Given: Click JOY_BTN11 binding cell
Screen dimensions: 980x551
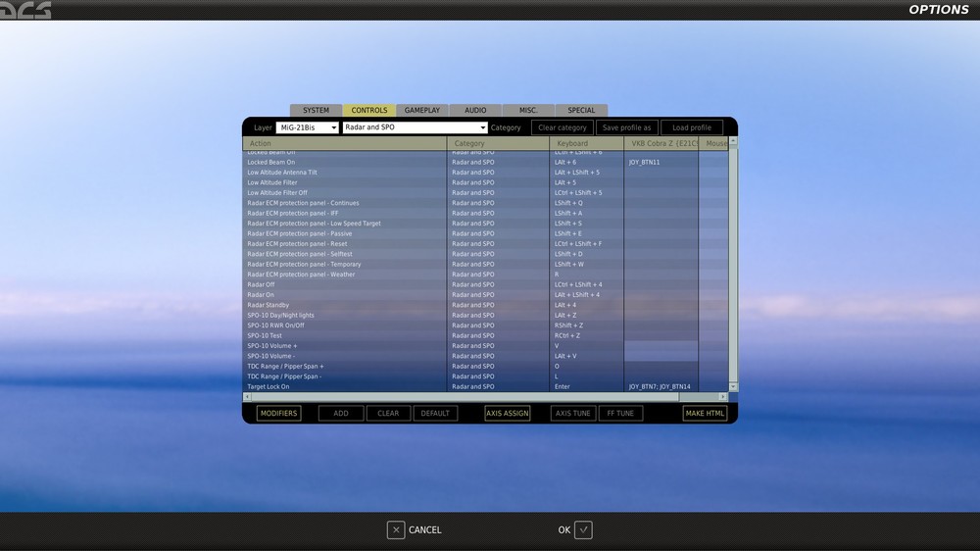Looking at the screenshot, I should point(661,162).
